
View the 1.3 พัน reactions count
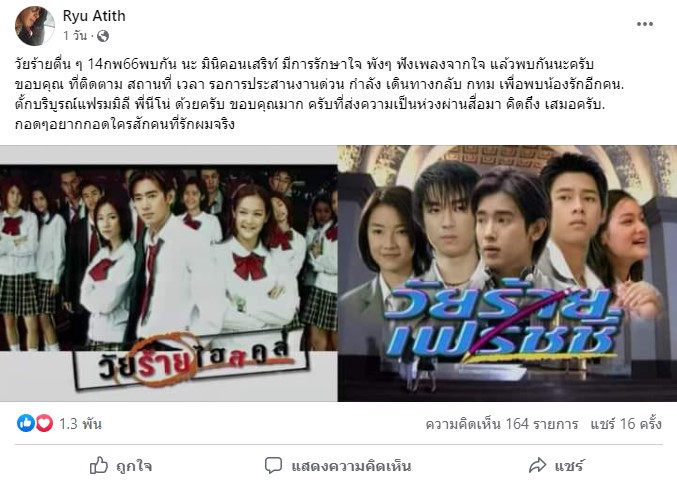point(80,424)
